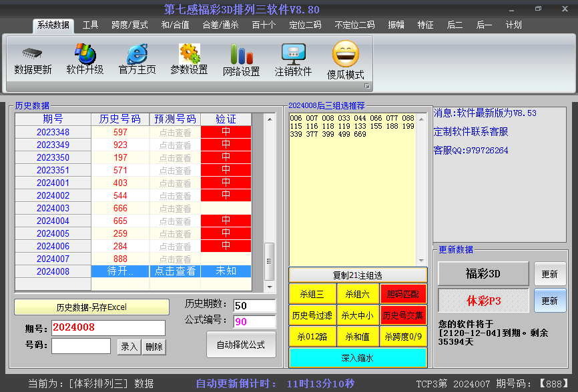Open the 后二 tab
Viewport: 578px width, 392px height.
(x=455, y=25)
